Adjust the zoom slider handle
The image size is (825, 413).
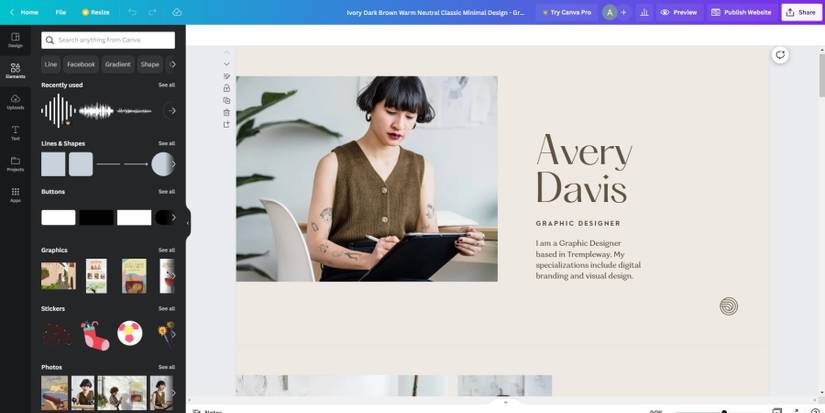pos(724,411)
